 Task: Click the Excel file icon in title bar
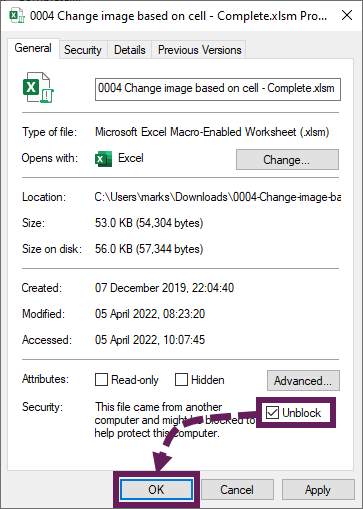click(x=17, y=16)
